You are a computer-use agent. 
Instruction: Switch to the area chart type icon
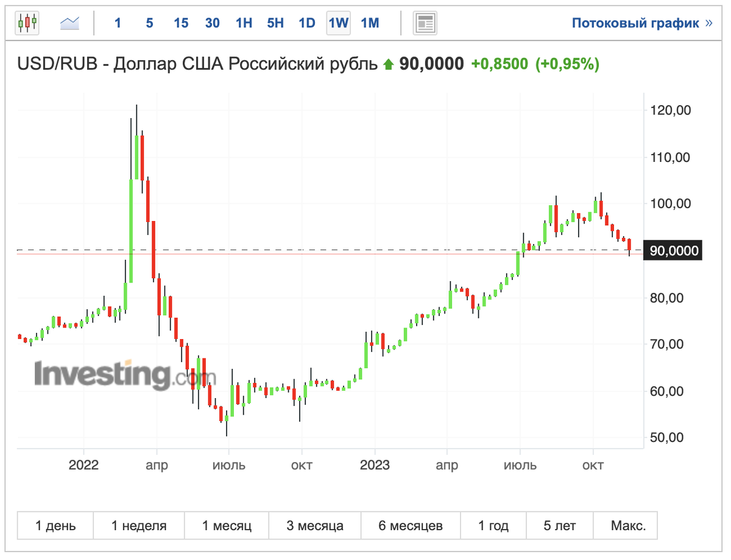point(69,23)
